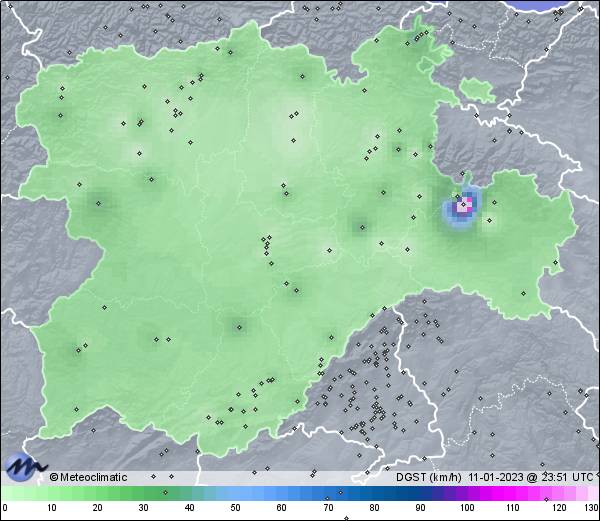Pick the dark navy color above scale value 90
This screenshot has width=600, height=521.
tap(420, 493)
